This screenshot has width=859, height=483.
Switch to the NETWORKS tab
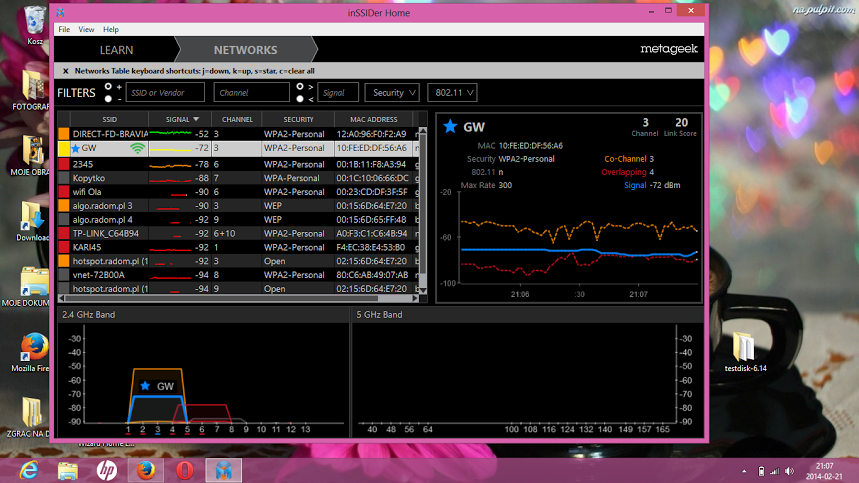point(245,50)
